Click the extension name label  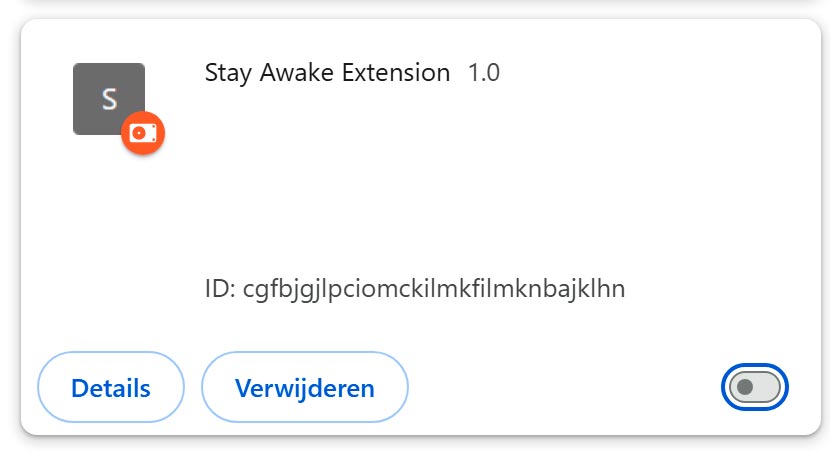click(327, 73)
